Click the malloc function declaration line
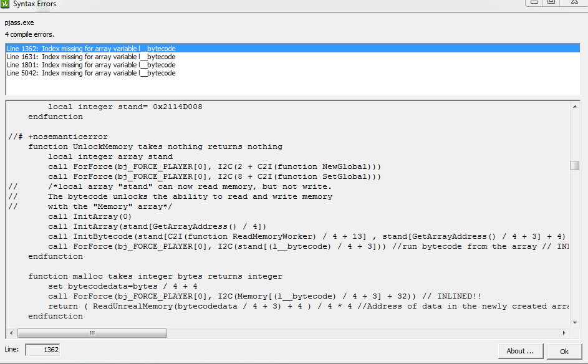588x364 pixels. 155,276
